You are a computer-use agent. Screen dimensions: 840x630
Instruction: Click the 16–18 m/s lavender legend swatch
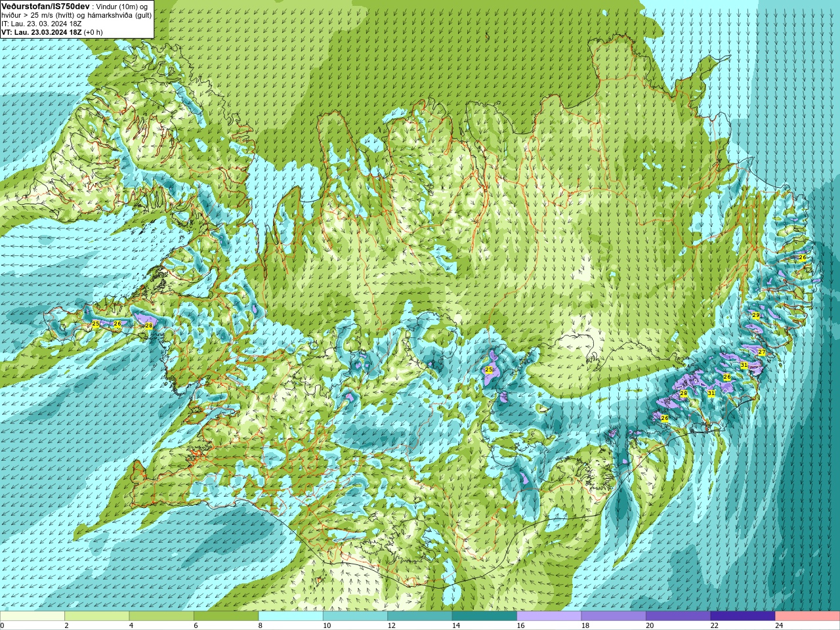coord(549,616)
